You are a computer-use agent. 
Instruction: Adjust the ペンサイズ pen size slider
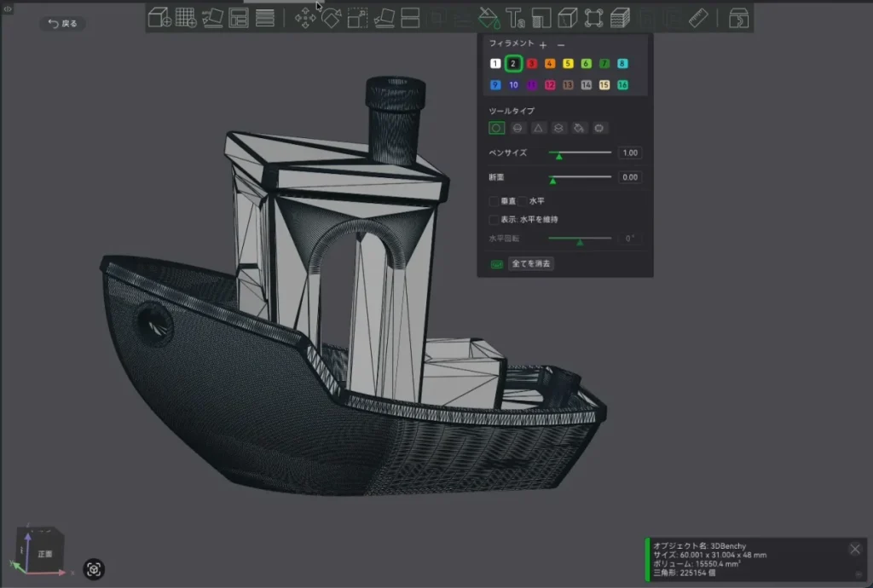coord(580,153)
